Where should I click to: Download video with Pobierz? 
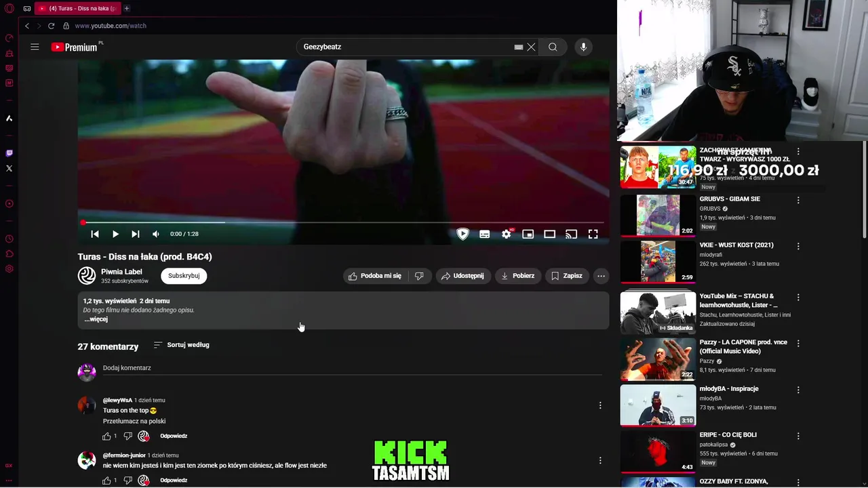(x=518, y=276)
